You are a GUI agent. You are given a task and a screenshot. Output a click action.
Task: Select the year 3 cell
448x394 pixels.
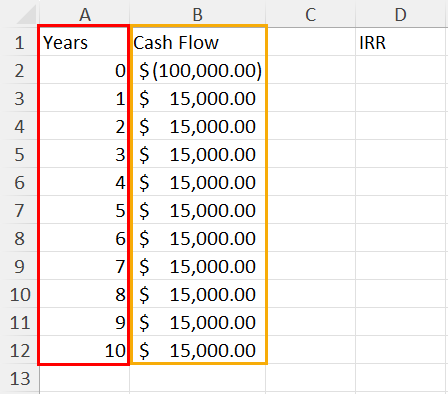84,154
